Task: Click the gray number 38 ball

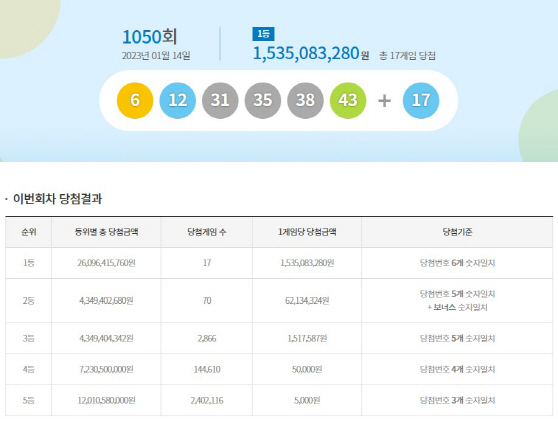Action: tap(305, 100)
